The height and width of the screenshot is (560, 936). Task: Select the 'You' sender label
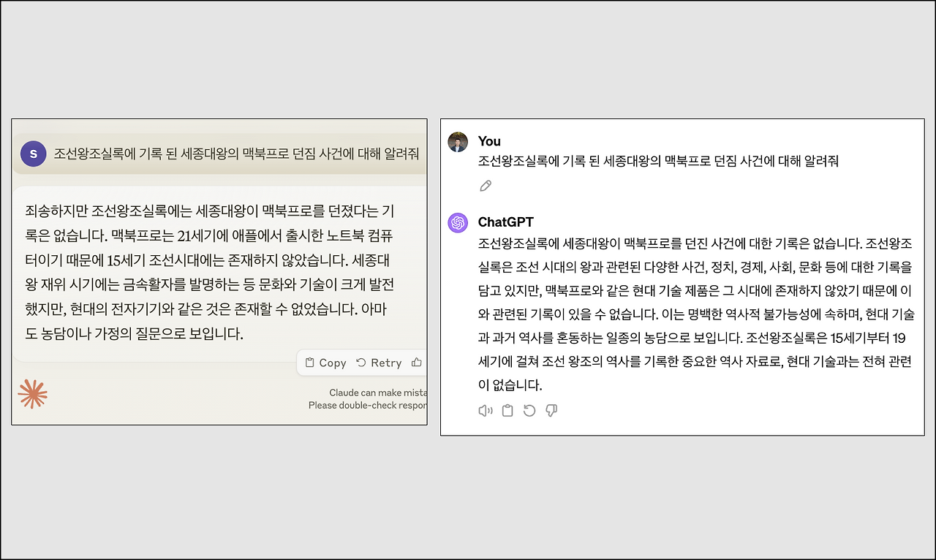pyautogui.click(x=489, y=141)
